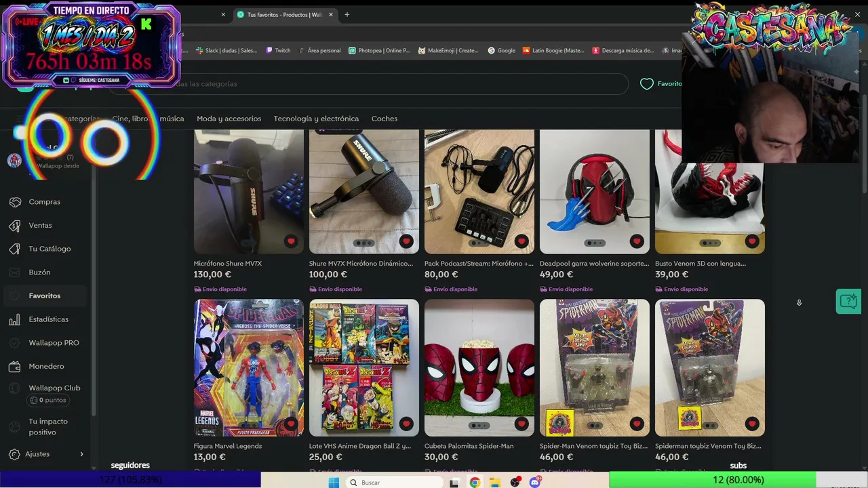This screenshot has height=488, width=868.
Task: Open Task View on the taskbar
Action: click(x=454, y=483)
